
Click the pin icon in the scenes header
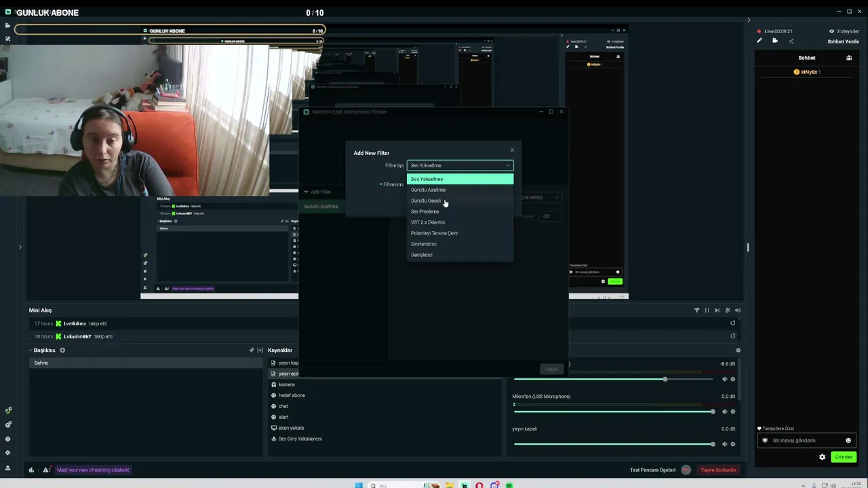pyautogui.click(x=252, y=350)
